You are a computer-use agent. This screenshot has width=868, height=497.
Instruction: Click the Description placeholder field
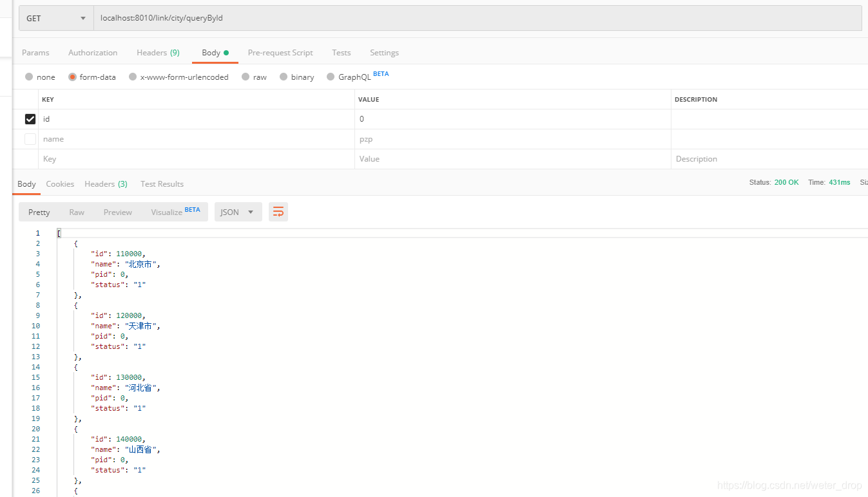tap(769, 159)
